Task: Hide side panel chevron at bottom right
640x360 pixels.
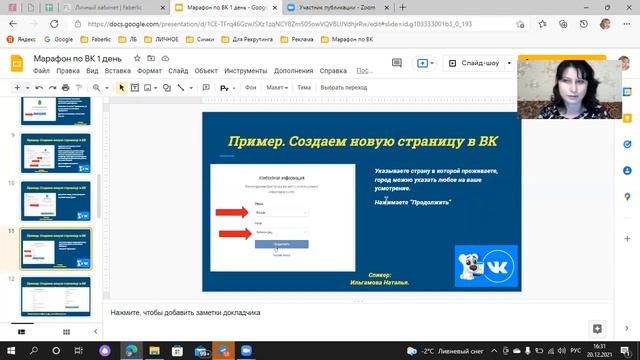Action: 627,328
